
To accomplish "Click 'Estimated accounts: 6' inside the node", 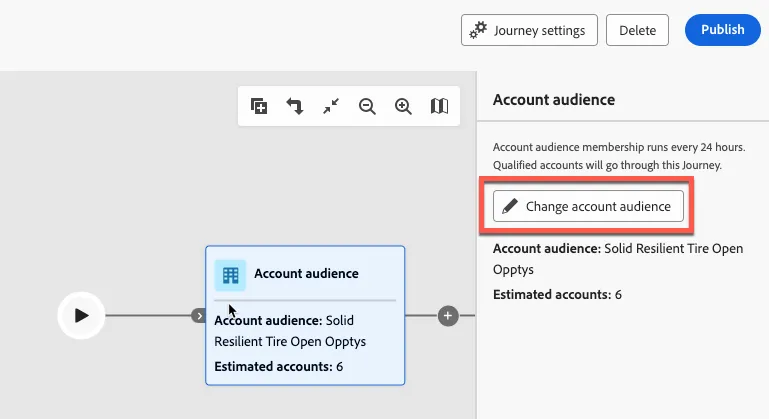I will tap(279, 367).
